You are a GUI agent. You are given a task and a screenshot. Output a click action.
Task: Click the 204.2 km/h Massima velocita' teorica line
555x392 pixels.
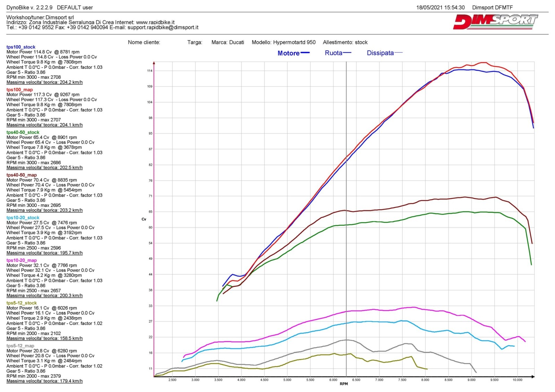tap(44, 82)
